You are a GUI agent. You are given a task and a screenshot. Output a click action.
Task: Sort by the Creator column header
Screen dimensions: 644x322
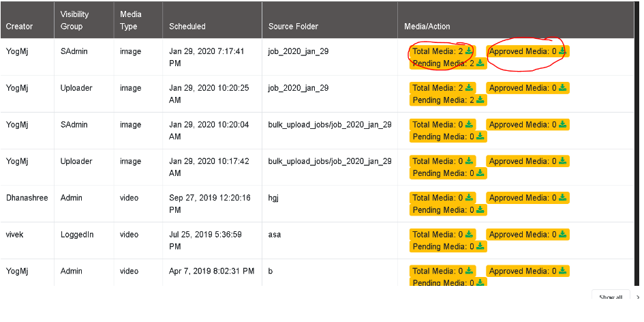point(19,27)
